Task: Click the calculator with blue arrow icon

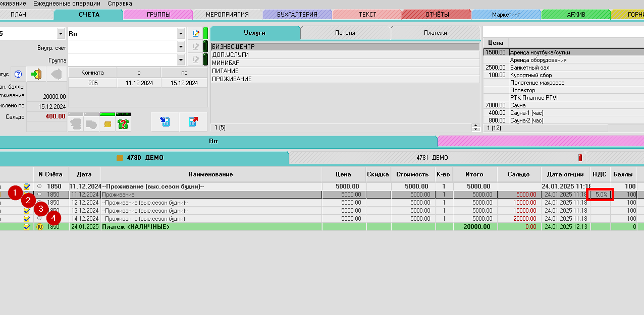Action: point(165,122)
